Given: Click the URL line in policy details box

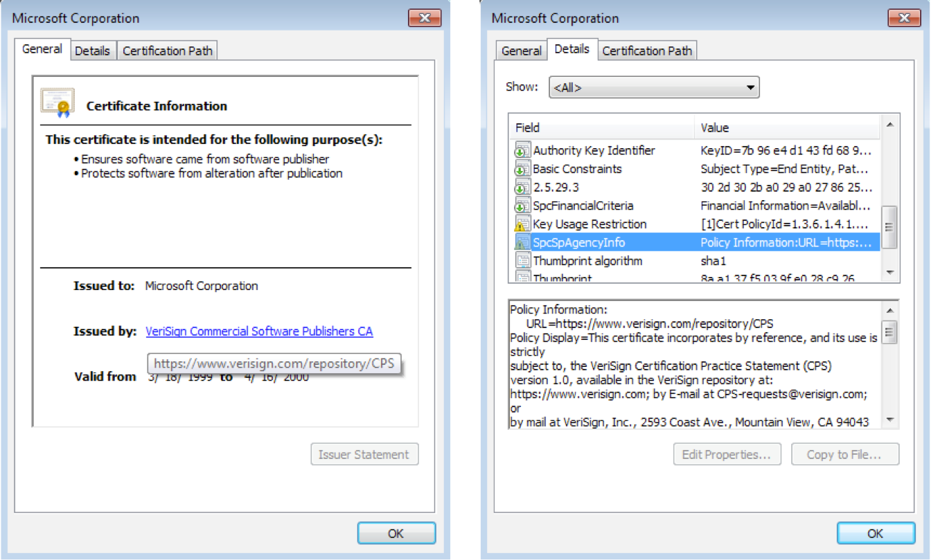Looking at the screenshot, I should click(x=650, y=324).
